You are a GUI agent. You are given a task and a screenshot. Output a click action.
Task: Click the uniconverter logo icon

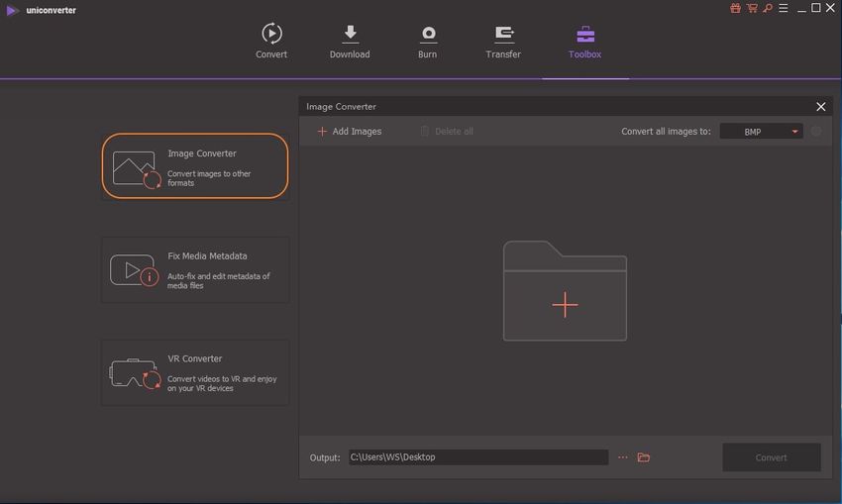pyautogui.click(x=12, y=10)
